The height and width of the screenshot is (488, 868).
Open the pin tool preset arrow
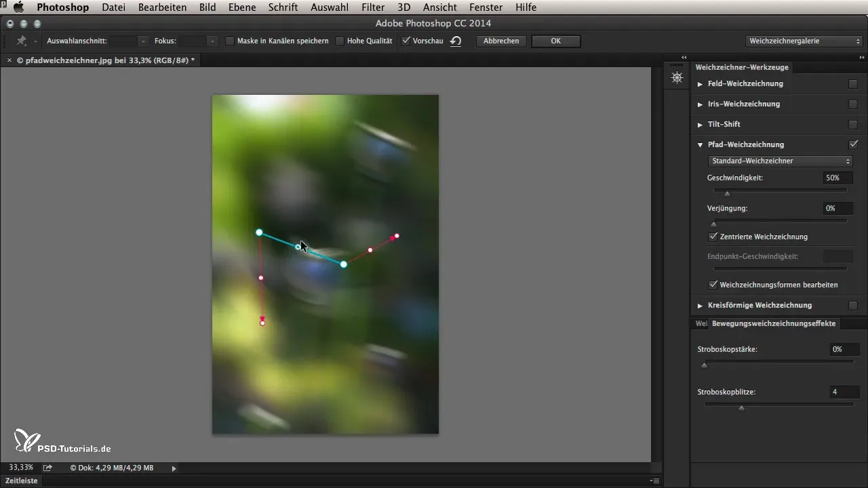click(35, 41)
